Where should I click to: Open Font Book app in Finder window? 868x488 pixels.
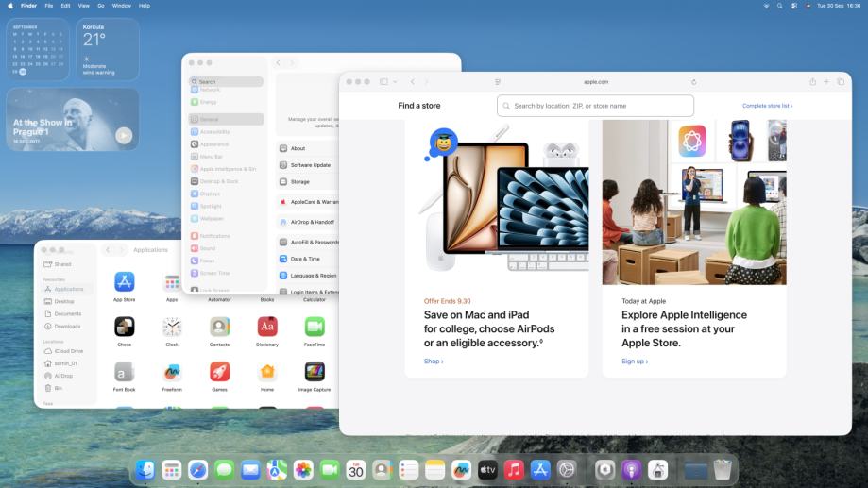coord(124,372)
